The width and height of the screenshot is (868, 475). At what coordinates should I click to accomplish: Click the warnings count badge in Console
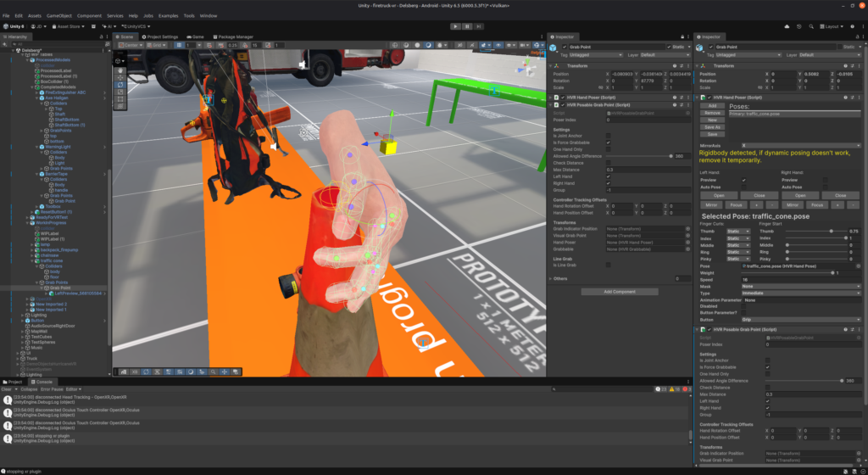pos(674,389)
